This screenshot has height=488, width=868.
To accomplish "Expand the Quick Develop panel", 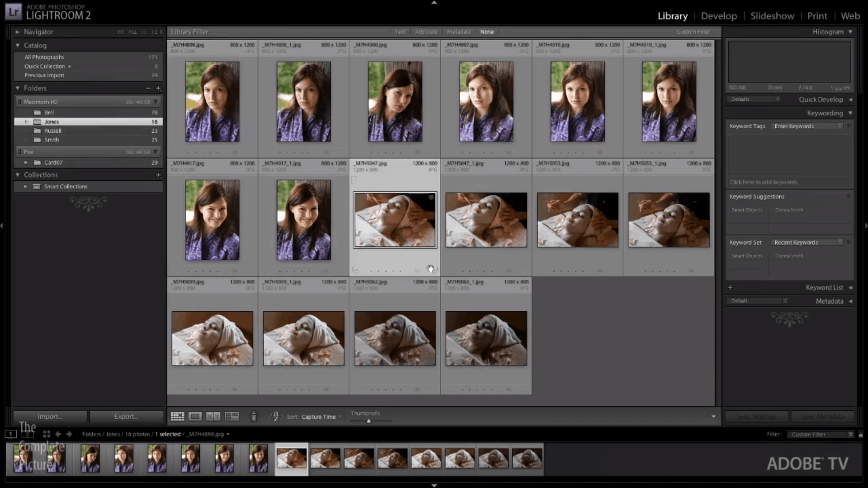I will (x=850, y=99).
